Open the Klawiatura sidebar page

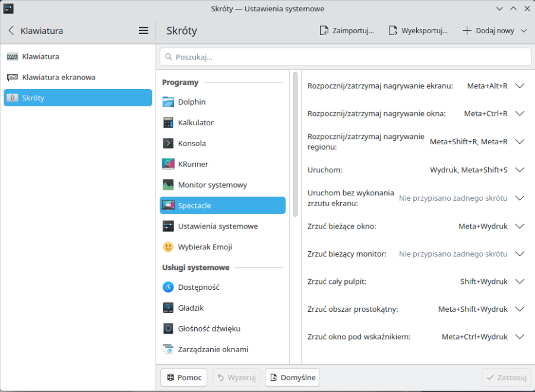tap(40, 57)
